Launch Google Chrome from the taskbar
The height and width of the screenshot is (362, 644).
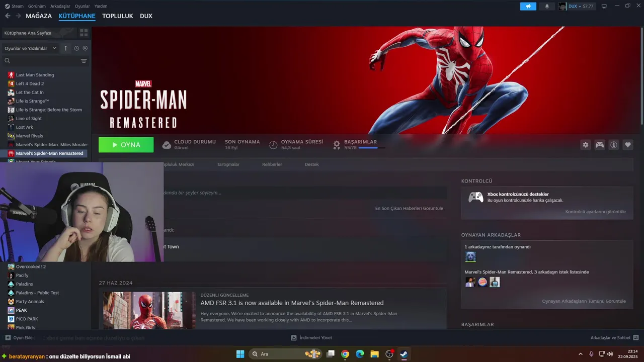pyautogui.click(x=345, y=354)
